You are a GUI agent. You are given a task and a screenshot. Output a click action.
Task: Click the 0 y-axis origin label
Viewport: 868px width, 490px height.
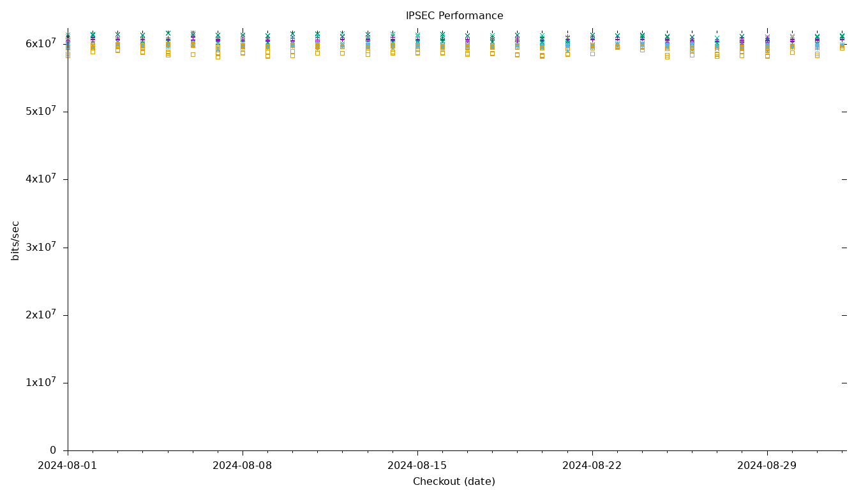54,450
